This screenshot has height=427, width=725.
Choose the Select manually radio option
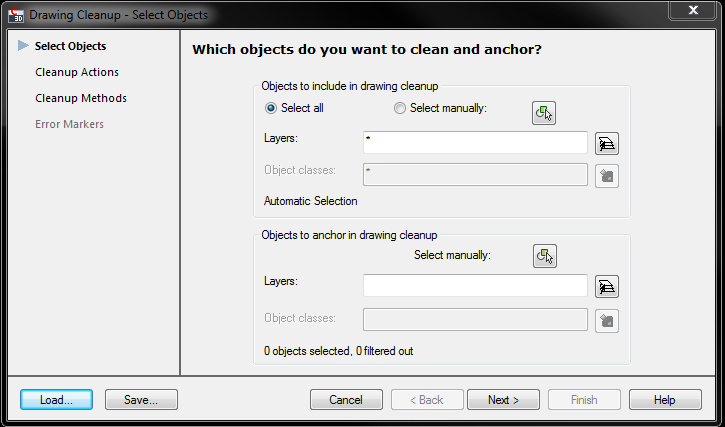(401, 108)
